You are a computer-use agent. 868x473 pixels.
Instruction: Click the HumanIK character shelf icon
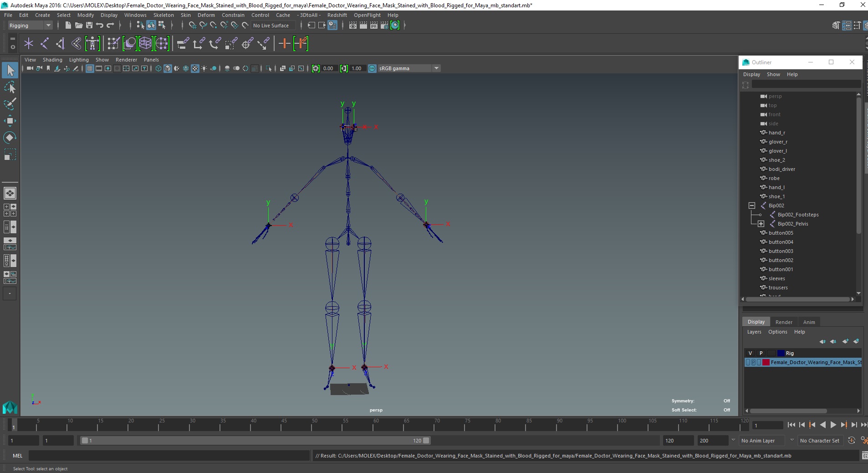pyautogui.click(x=92, y=44)
